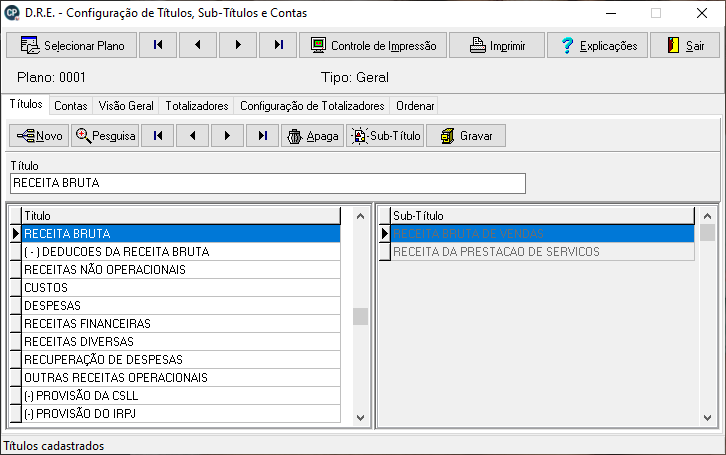Open the Totalizadores tab
Viewport: 726px width, 455px height.
click(x=197, y=106)
